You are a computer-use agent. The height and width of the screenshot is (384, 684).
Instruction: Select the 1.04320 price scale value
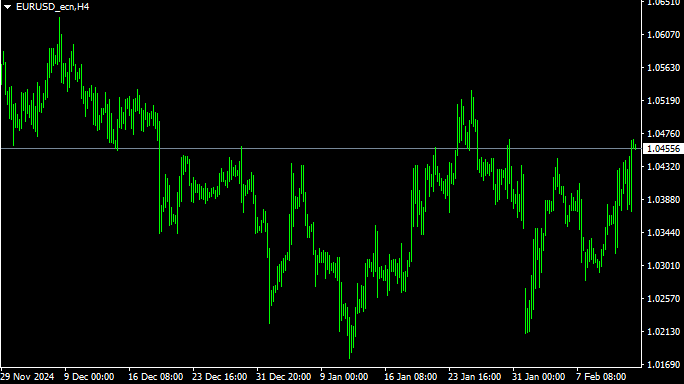663,167
